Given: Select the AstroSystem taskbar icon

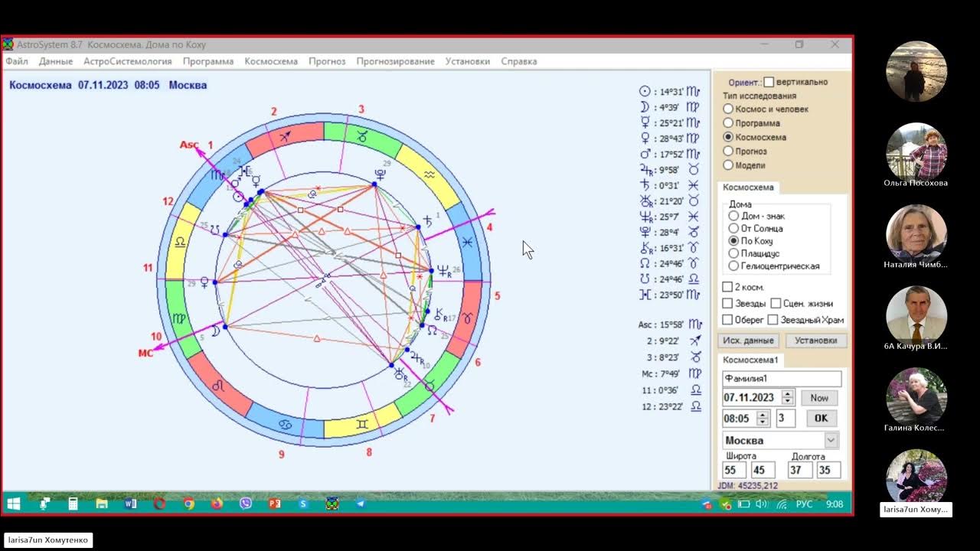Looking at the screenshot, I should click(x=332, y=504).
